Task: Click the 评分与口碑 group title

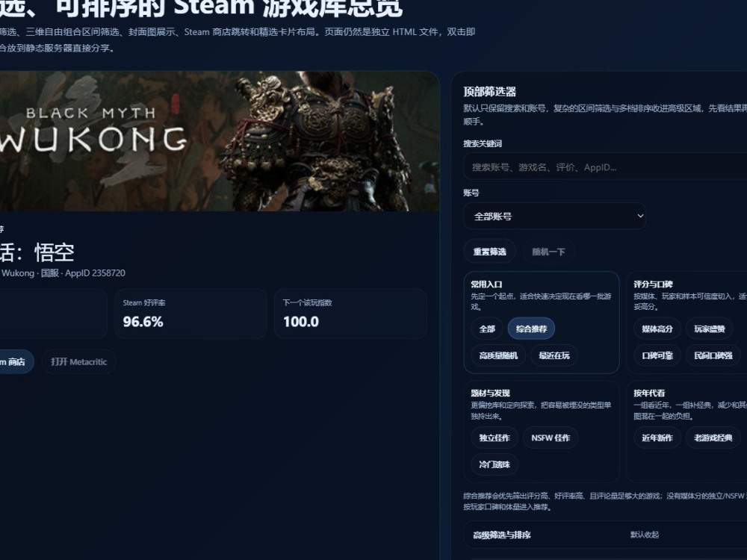Action: pos(653,284)
